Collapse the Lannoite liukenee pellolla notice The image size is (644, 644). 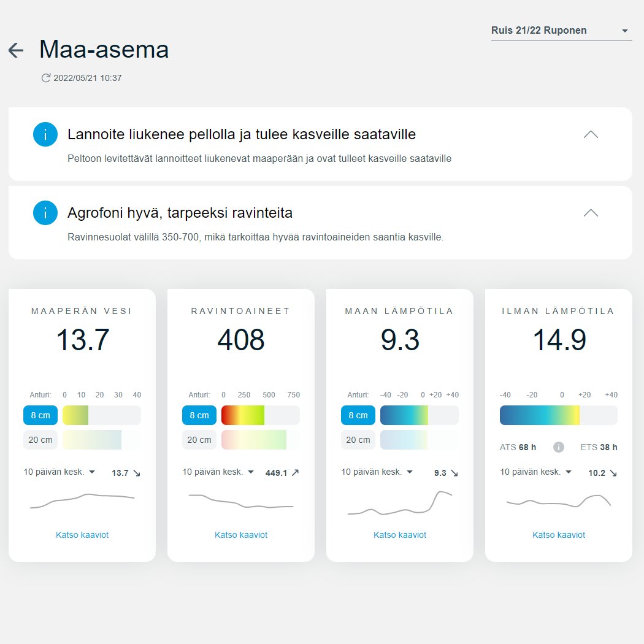coord(591,134)
